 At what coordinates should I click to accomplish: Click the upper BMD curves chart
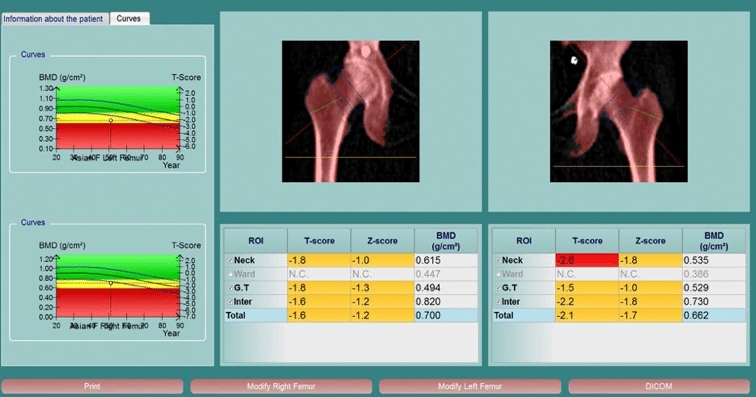click(118, 118)
